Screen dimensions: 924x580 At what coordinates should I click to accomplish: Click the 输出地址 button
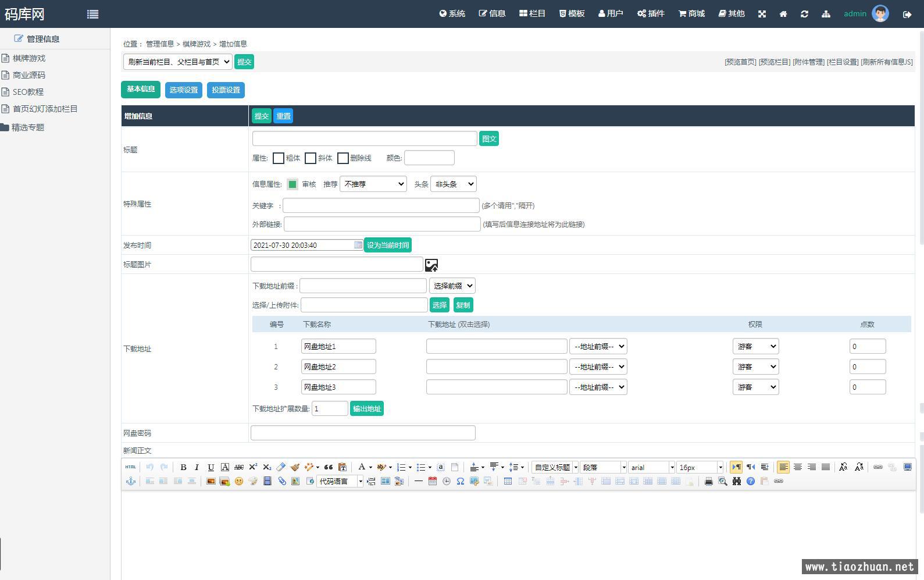pyautogui.click(x=367, y=409)
